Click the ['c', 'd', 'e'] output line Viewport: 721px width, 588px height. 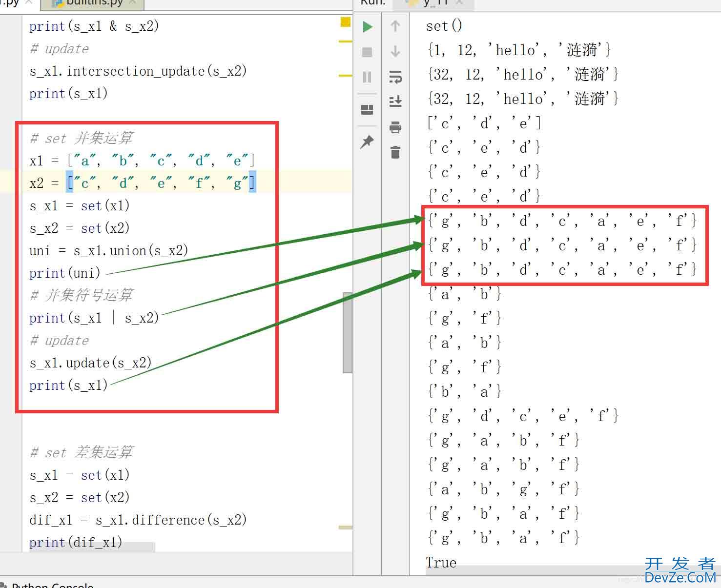tap(484, 123)
